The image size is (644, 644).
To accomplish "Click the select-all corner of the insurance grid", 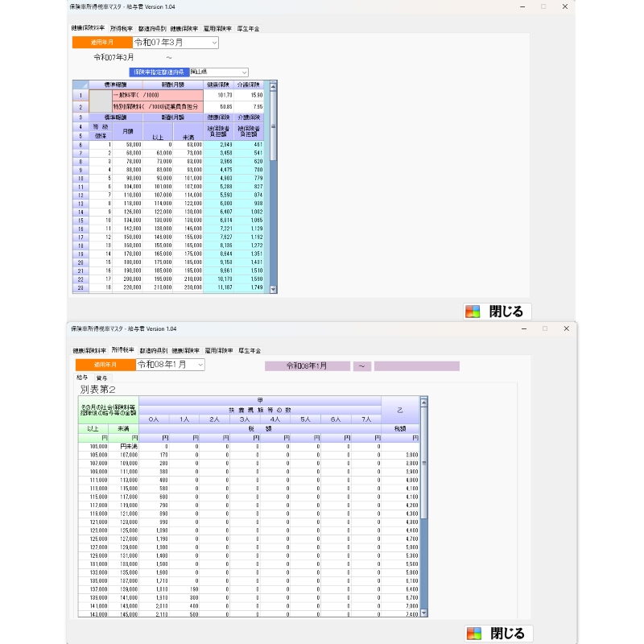I will pos(80,85).
